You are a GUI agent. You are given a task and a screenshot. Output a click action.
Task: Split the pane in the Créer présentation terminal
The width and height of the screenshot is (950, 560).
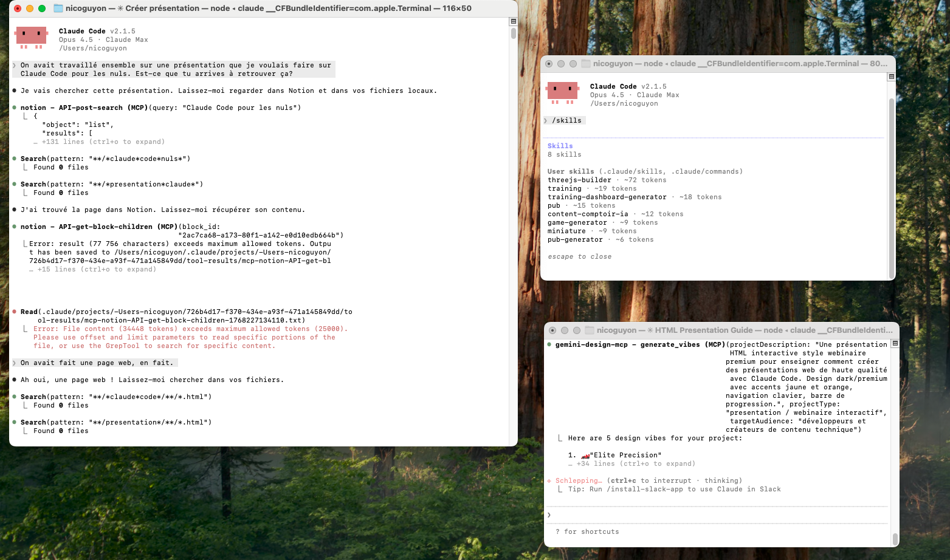pos(513,21)
